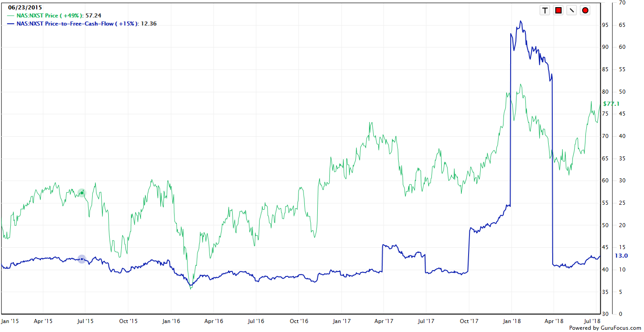This screenshot has width=644, height=332.
Task: Click the Jul '15 x-axis label
Action: 85,321
